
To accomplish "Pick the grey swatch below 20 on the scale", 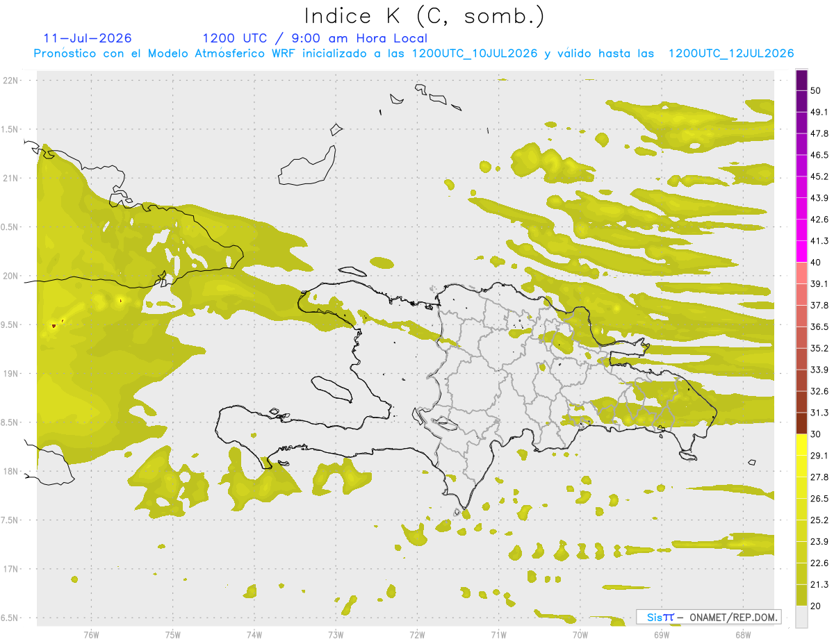I will pyautogui.click(x=801, y=617).
